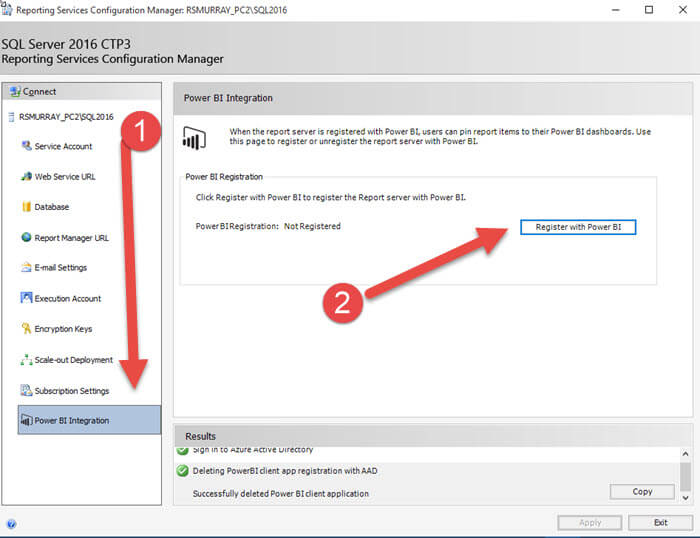Click the Database cylinder icon
The image size is (700, 538).
(x=26, y=207)
